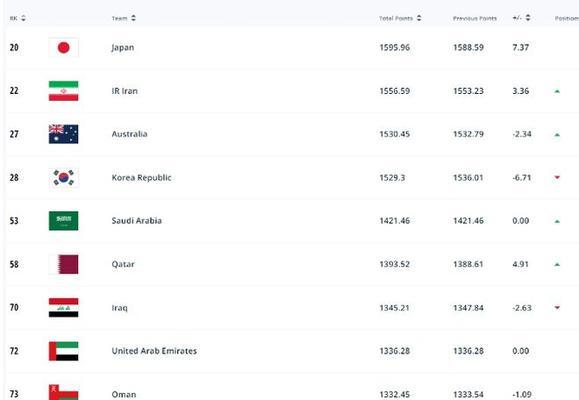Open the Korea Republic team link

pyautogui.click(x=141, y=178)
